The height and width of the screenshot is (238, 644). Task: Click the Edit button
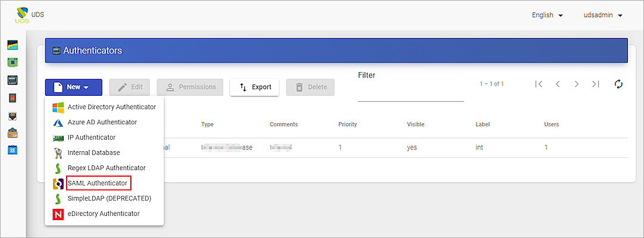click(x=130, y=87)
